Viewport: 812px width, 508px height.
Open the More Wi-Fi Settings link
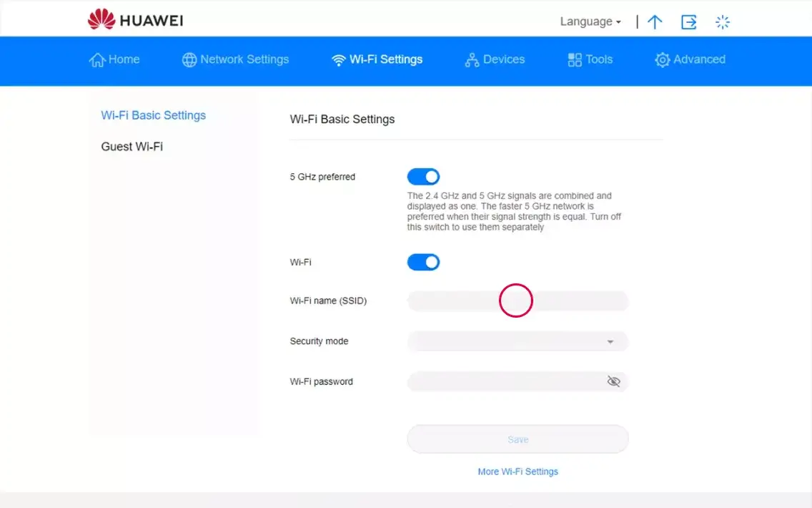(518, 472)
